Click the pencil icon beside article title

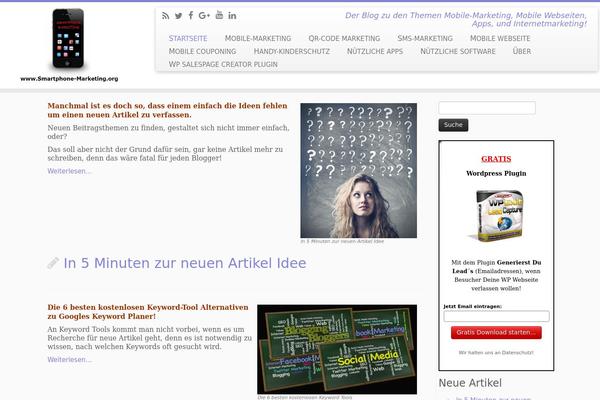[53, 263]
